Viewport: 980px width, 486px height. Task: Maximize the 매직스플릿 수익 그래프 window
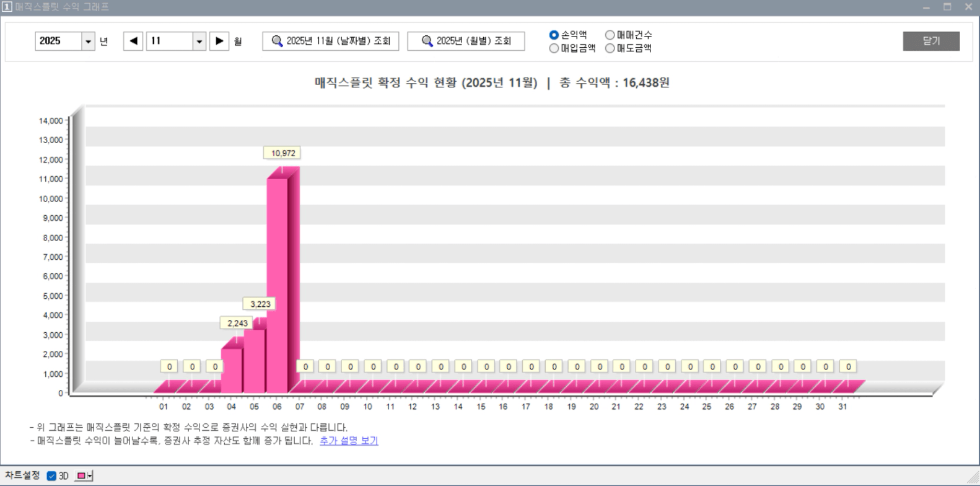pyautogui.click(x=947, y=7)
